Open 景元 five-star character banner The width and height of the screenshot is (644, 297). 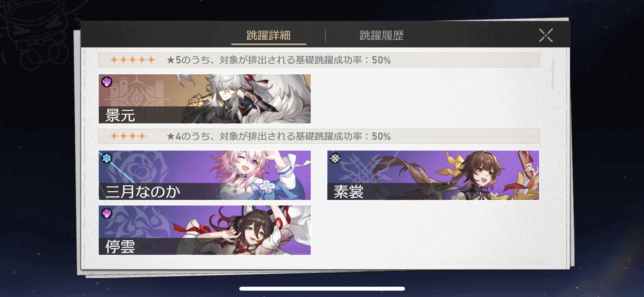tap(205, 99)
